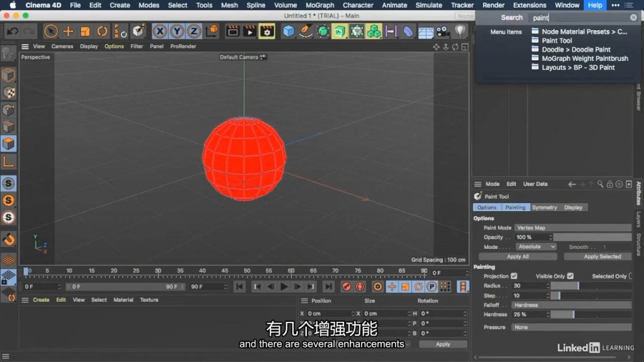Switch to Texture mode checkerboard cube
The image size is (644, 362).
coord(8,93)
